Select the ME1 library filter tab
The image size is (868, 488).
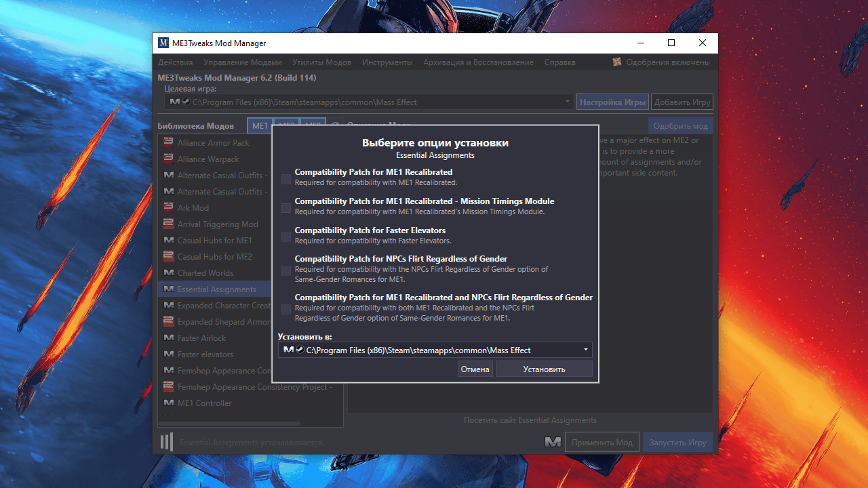coord(260,126)
